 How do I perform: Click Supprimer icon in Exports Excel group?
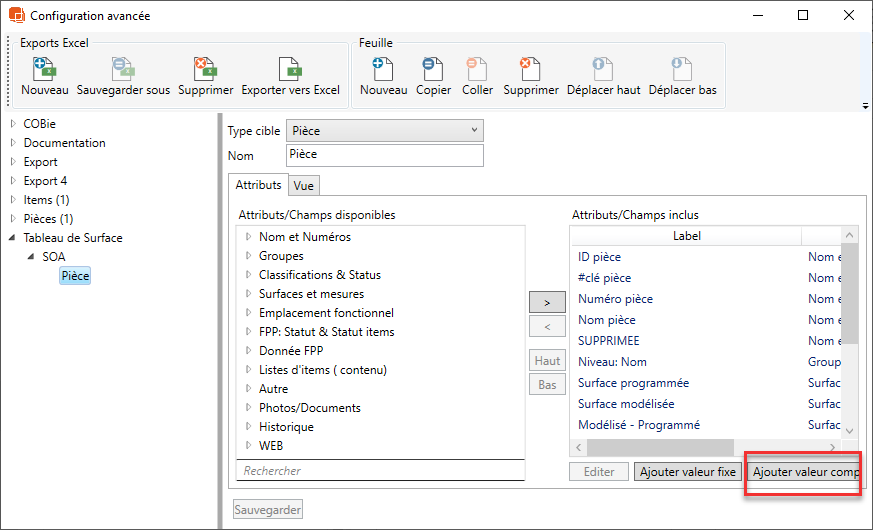click(x=205, y=69)
